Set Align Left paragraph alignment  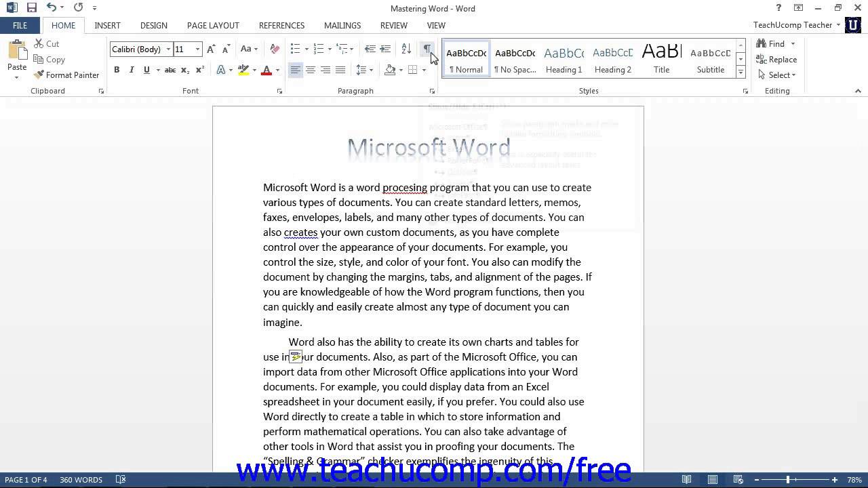click(x=295, y=70)
